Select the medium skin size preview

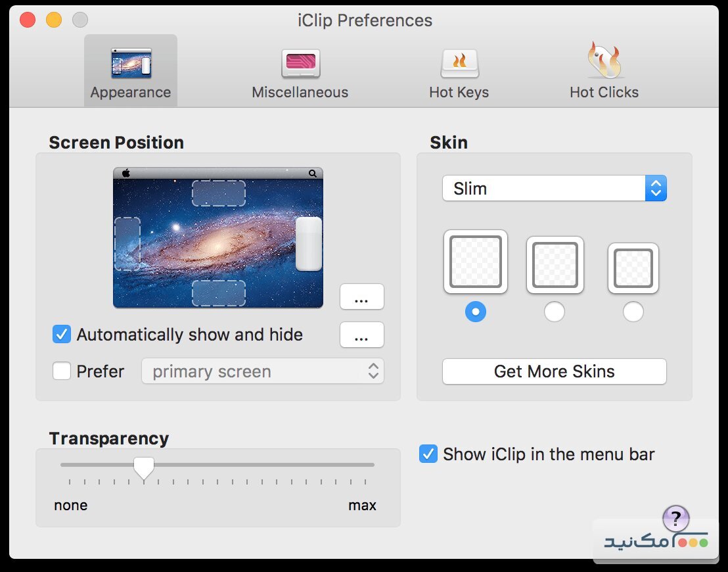(555, 265)
